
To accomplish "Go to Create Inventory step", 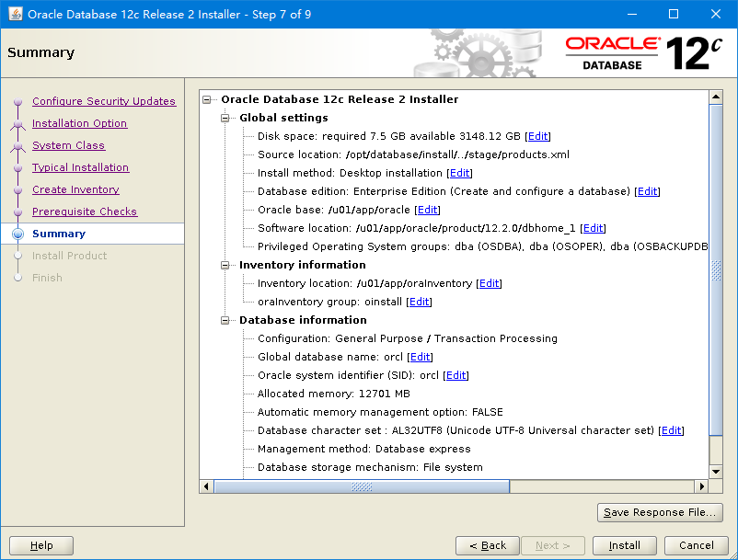I will point(75,189).
